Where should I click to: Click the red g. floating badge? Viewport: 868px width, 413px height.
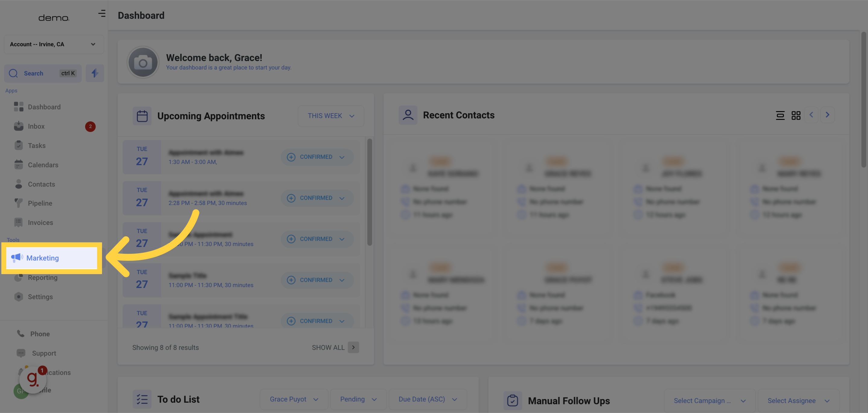[33, 380]
